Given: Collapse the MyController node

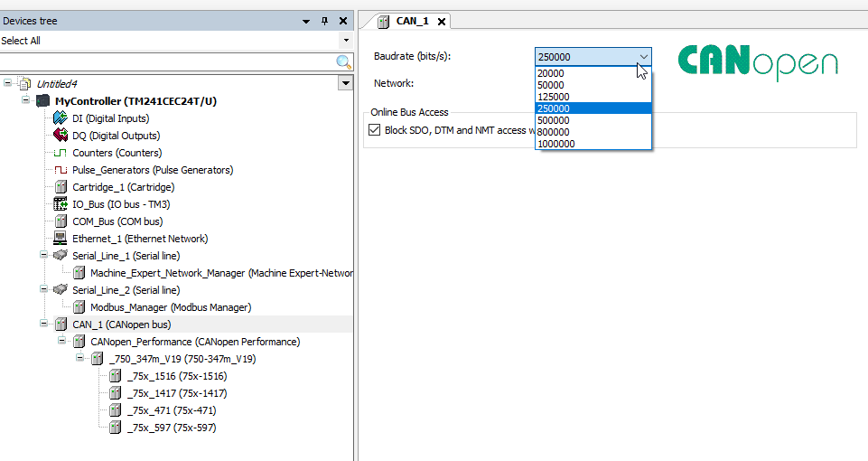Looking at the screenshot, I should point(25,99).
